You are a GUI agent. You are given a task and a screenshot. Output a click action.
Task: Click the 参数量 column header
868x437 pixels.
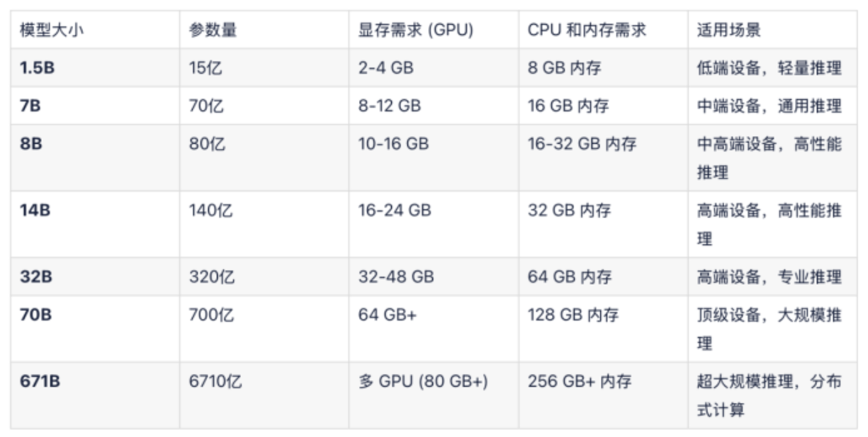[213, 30]
